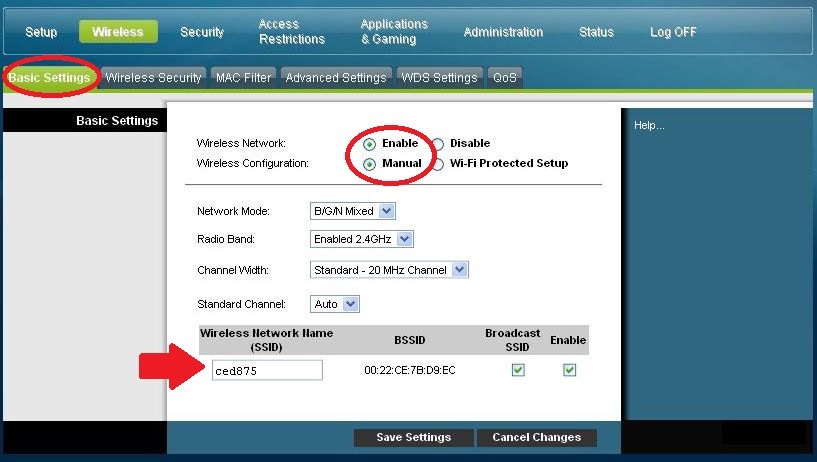Open Applications & Gaming section

point(394,31)
